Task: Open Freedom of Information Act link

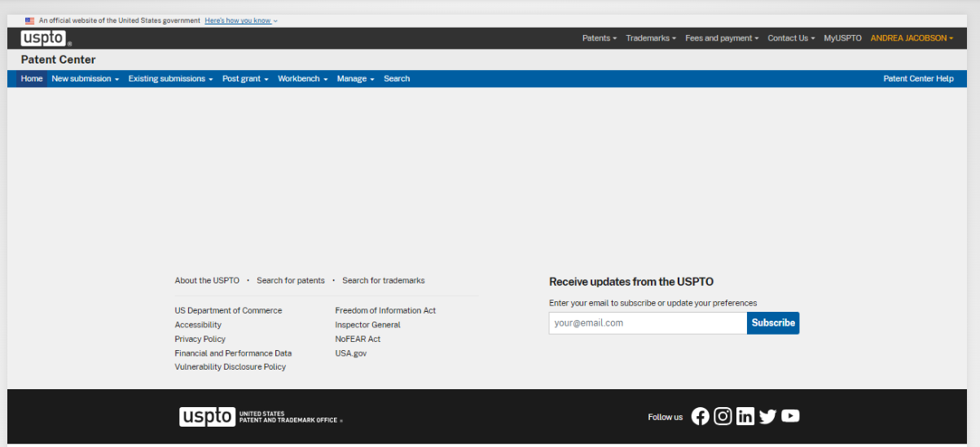Action: pos(385,310)
